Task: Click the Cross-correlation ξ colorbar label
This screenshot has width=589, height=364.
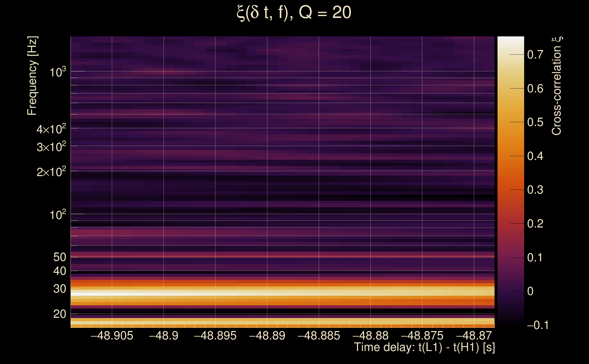Action: click(557, 86)
